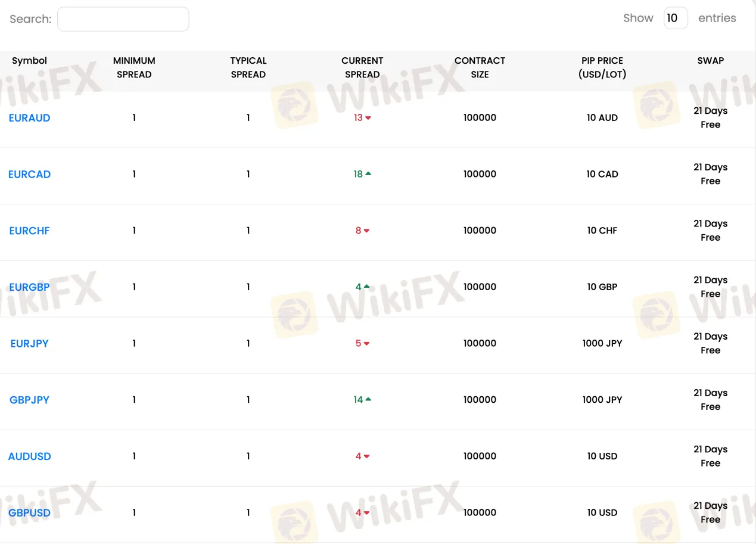Screen dimensions: 756x544
Task: Sort by the Minimum Spread column header
Action: [x=134, y=67]
